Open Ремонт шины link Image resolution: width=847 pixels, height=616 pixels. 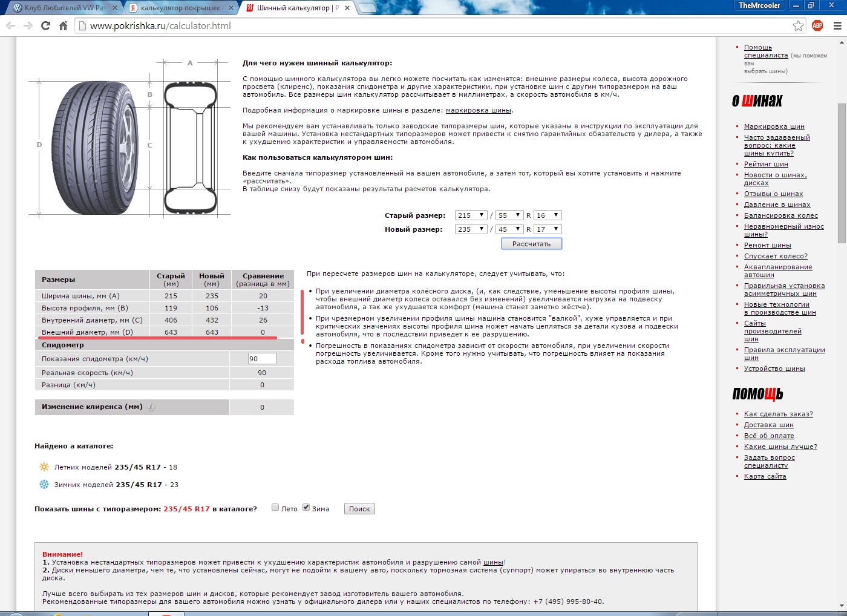tap(768, 245)
